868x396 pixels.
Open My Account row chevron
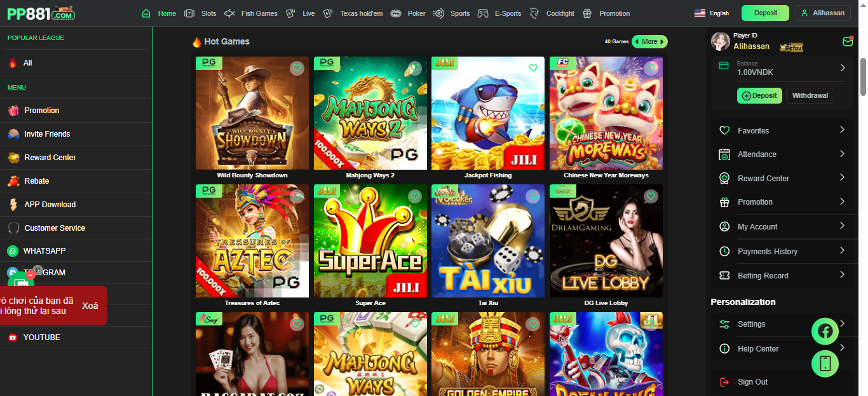tap(842, 226)
